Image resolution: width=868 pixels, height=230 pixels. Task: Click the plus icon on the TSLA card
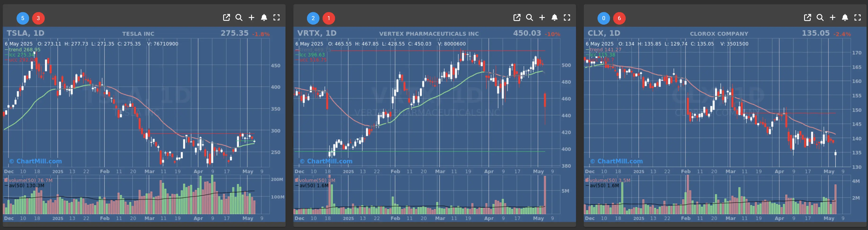click(251, 18)
